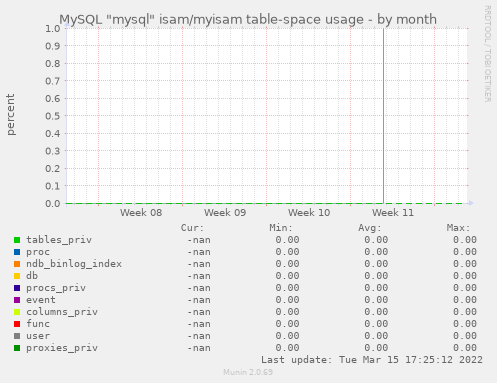
Task: Click the green tables_priv legend swatch
Action: click(x=17, y=240)
